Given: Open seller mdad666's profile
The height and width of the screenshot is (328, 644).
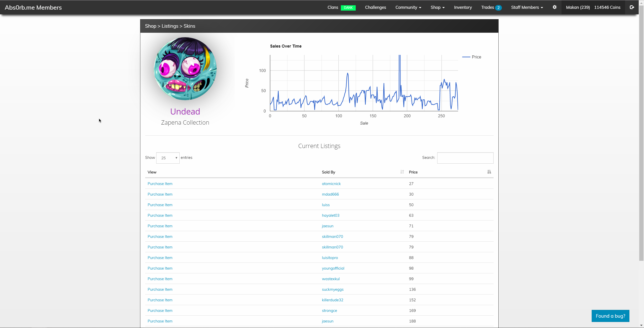Looking at the screenshot, I should (330, 194).
